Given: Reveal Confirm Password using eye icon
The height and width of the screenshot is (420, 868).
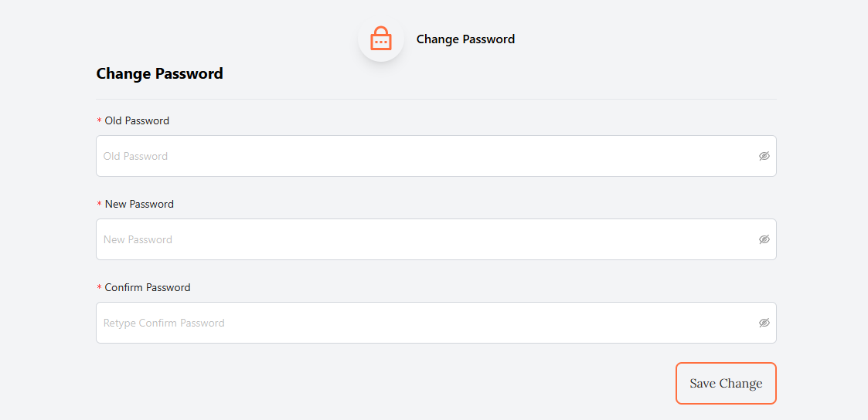Looking at the screenshot, I should click(764, 323).
